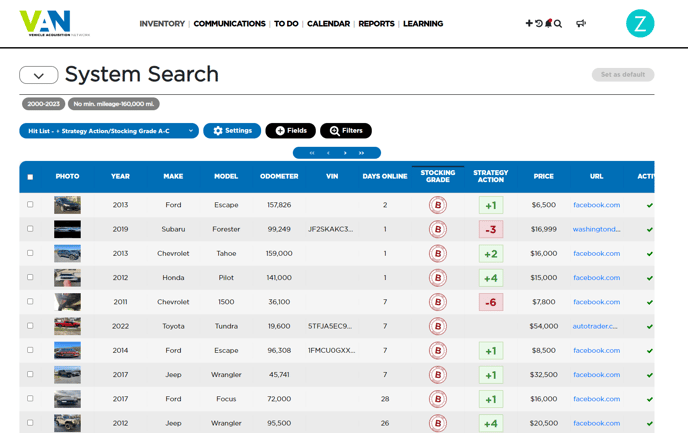Click the plus add icon in header
Viewport: 688px width, 433px height.
click(529, 23)
